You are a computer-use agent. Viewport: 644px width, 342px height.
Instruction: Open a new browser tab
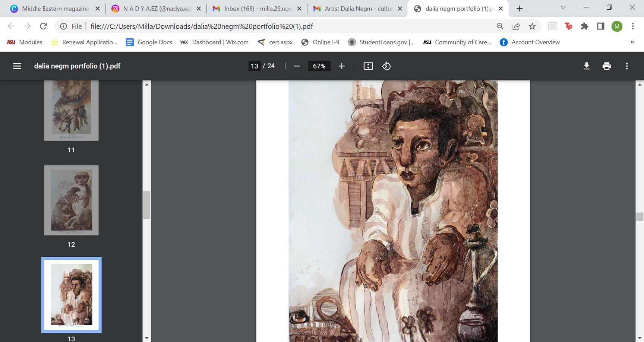(520, 9)
